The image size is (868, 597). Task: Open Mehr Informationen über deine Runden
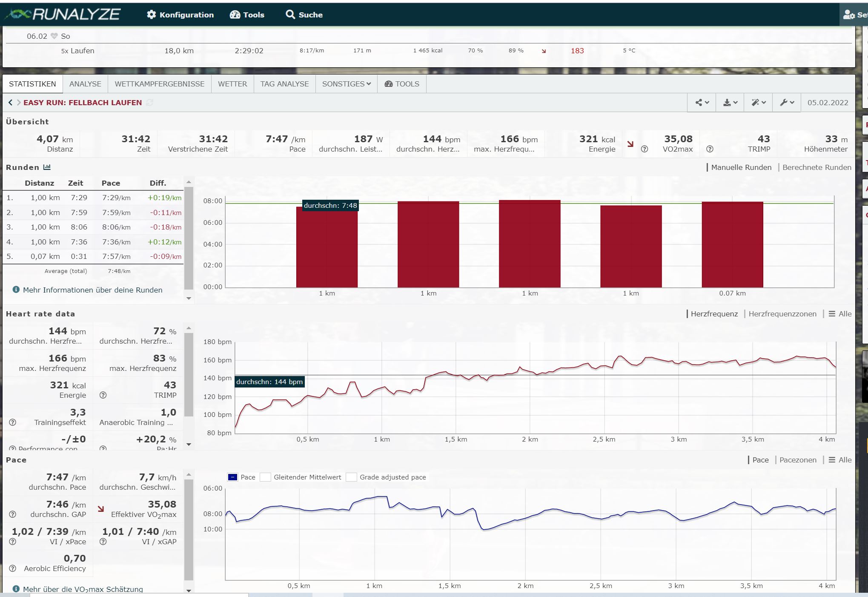coord(92,290)
